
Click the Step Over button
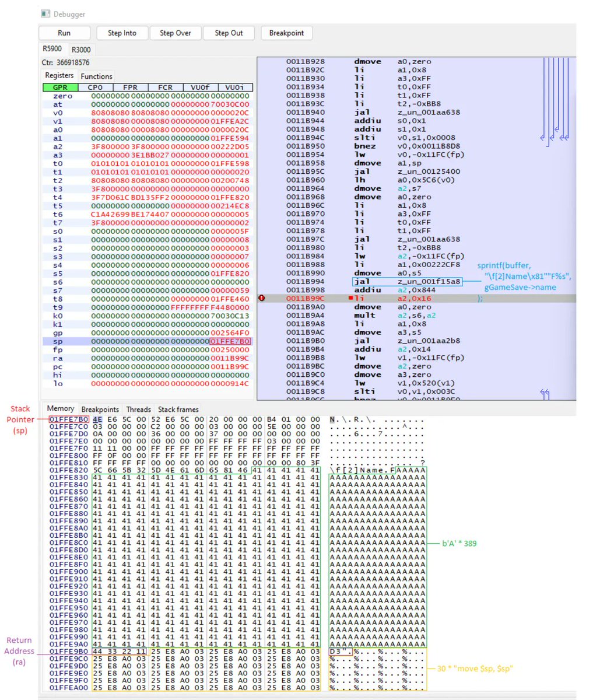(x=175, y=33)
